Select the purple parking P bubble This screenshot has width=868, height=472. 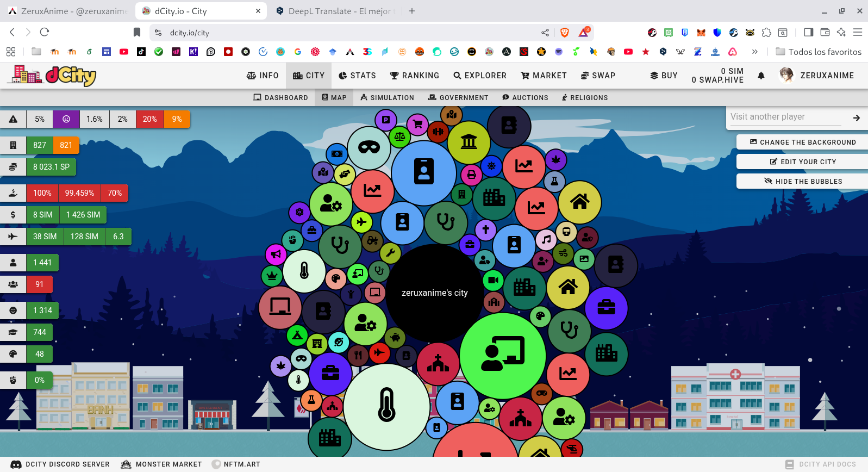pyautogui.click(x=386, y=120)
